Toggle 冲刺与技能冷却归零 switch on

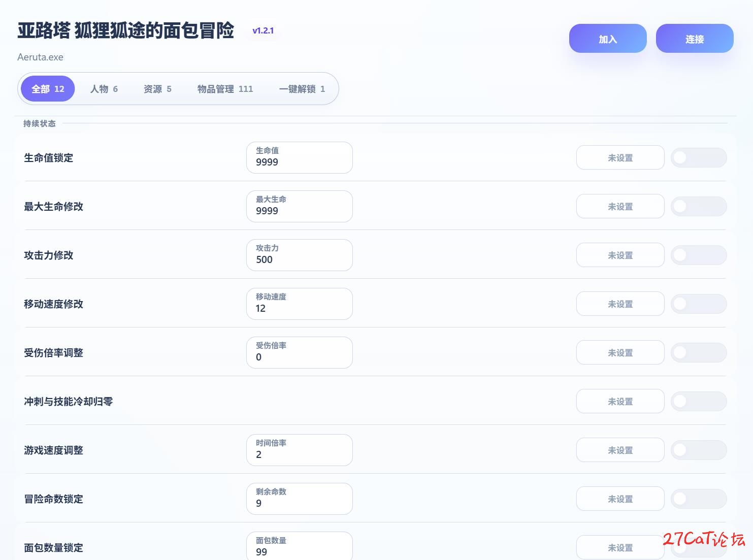coord(698,402)
